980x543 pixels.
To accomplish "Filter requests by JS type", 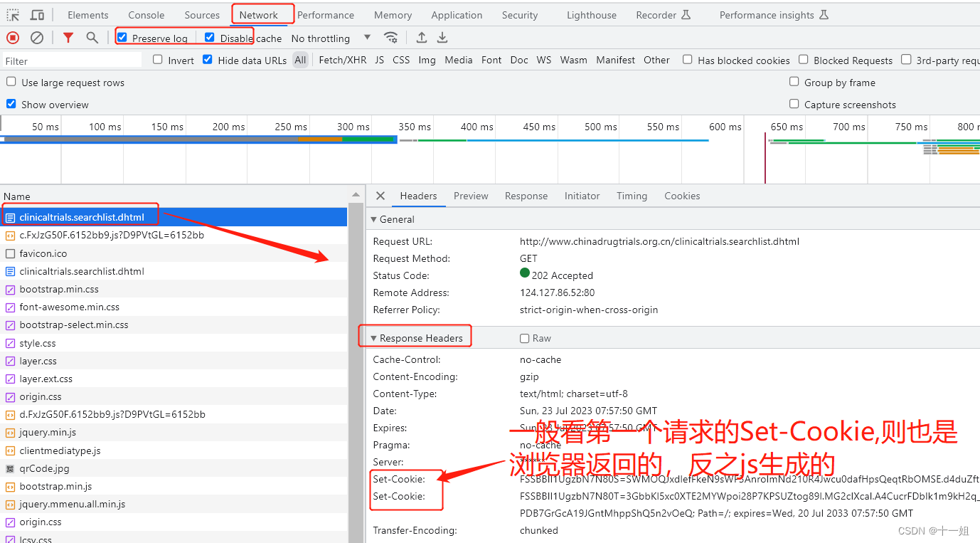I will click(x=380, y=60).
